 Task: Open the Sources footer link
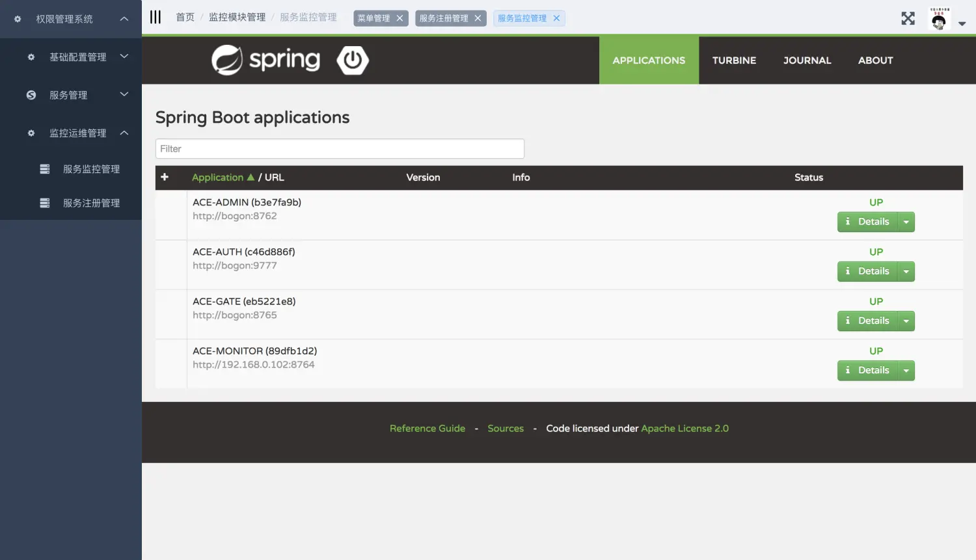(506, 429)
